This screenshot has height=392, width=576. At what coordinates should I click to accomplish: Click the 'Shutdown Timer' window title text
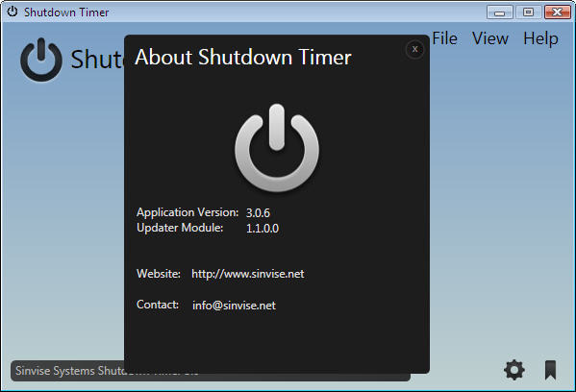pos(66,12)
